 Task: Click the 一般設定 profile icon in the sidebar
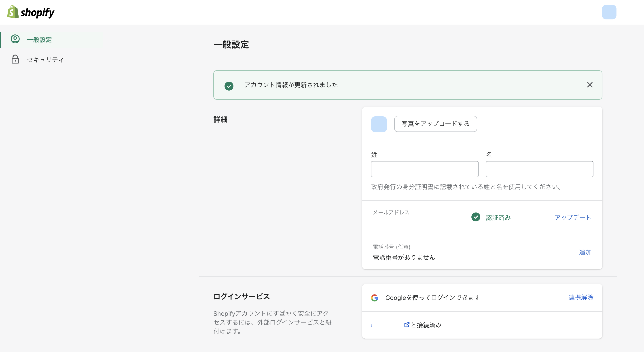(15, 39)
